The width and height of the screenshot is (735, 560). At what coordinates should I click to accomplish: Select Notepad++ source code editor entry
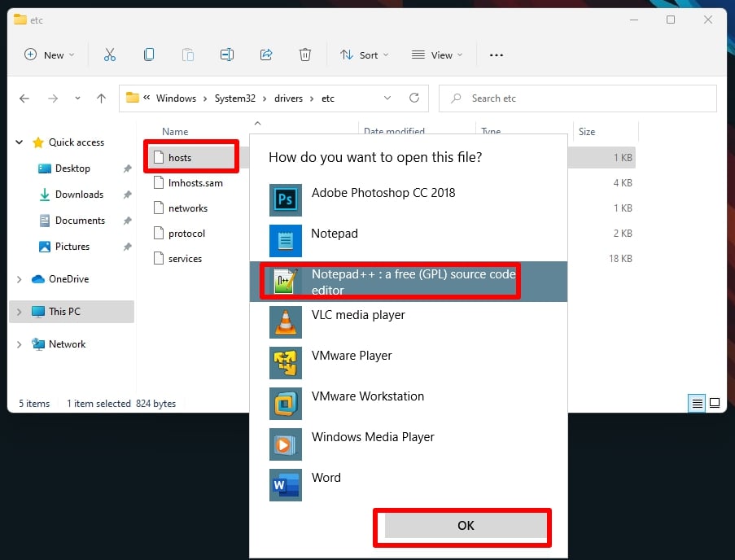point(409,282)
